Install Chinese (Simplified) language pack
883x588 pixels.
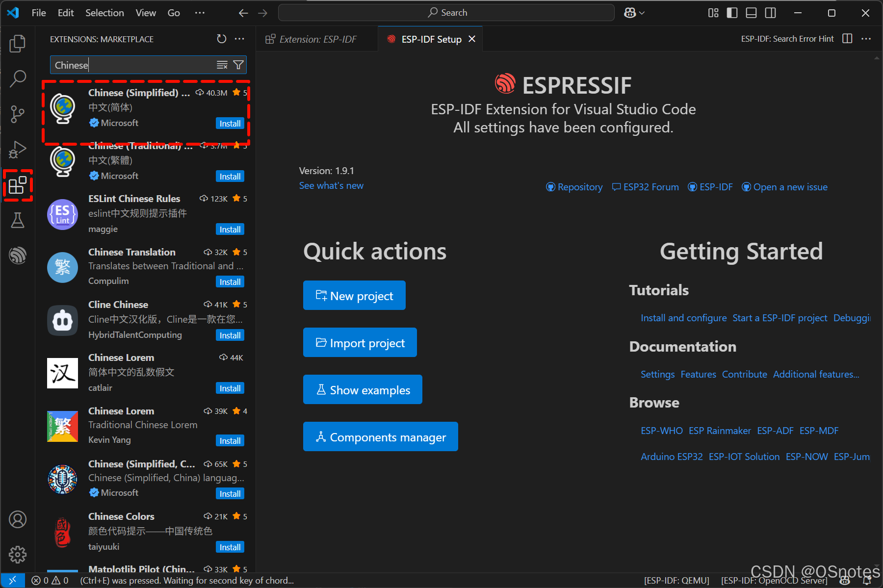tap(230, 124)
